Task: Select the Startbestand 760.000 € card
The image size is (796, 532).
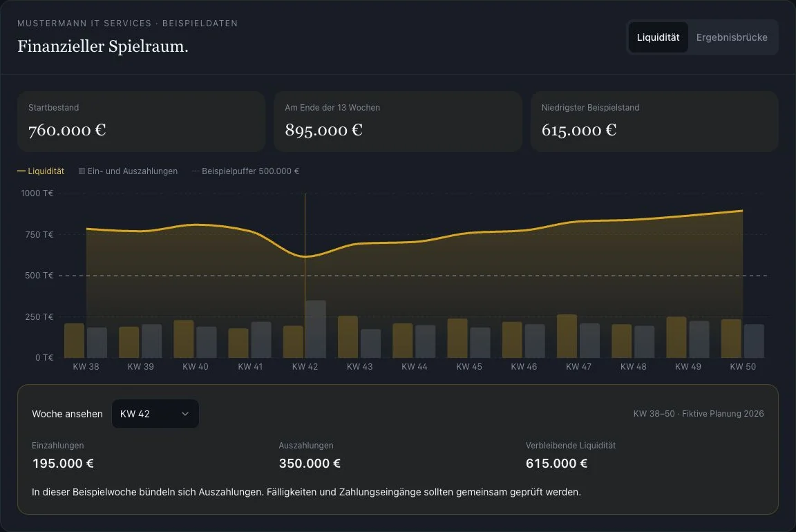Action: pos(141,122)
